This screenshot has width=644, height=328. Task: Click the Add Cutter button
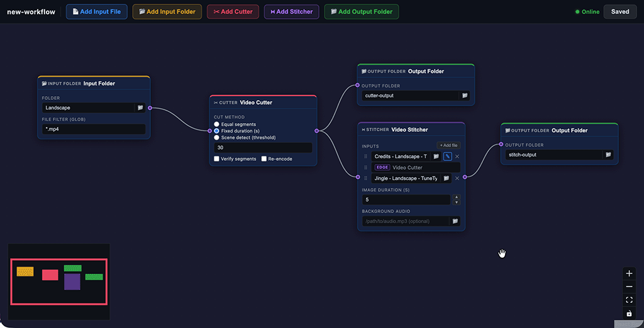(233, 11)
